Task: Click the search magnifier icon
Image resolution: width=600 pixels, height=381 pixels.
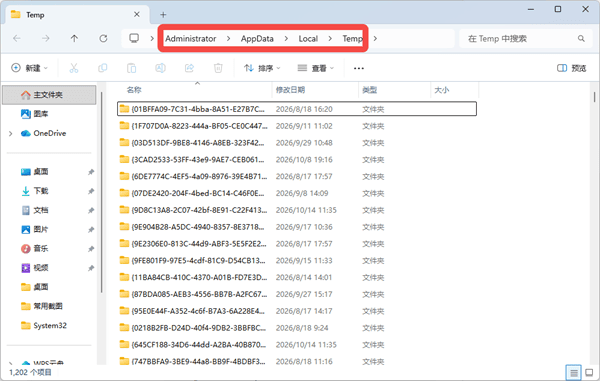Action: 581,38
